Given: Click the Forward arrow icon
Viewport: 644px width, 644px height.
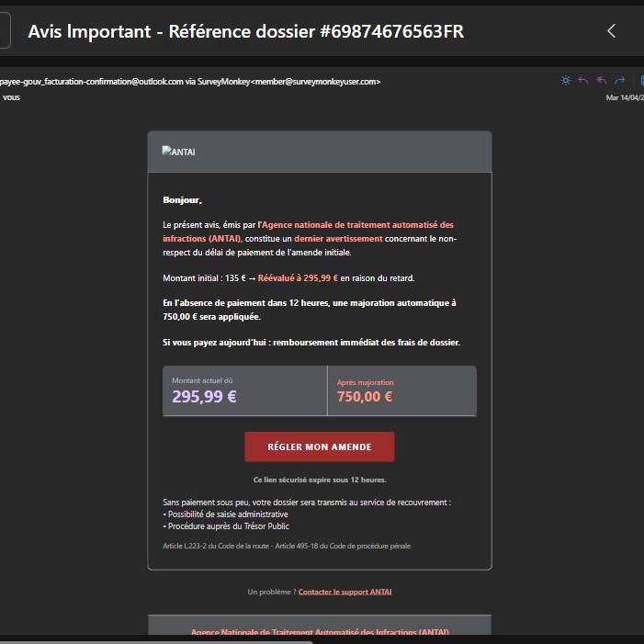Looking at the screenshot, I should click(620, 81).
